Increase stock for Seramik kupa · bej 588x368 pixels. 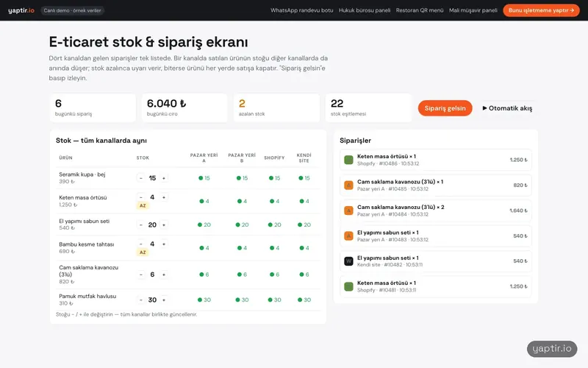tap(164, 178)
